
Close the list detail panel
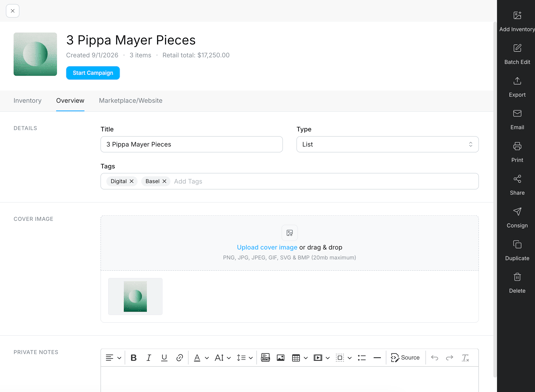tap(13, 11)
